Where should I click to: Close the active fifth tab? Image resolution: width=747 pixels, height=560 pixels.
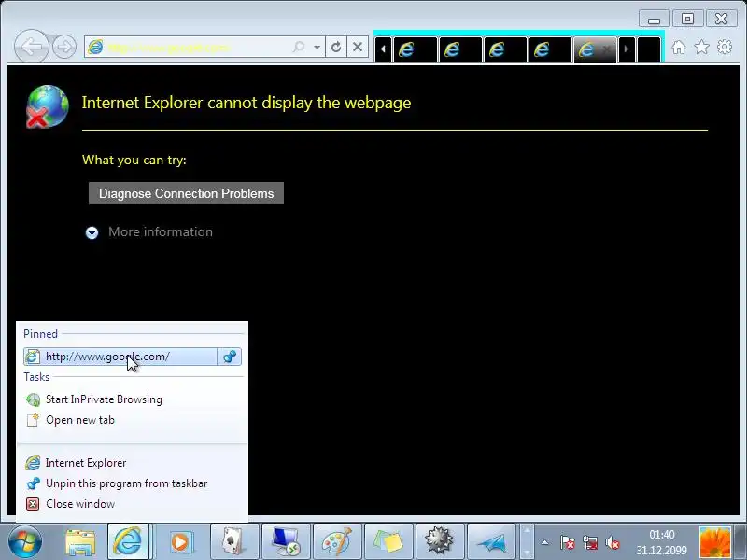pyautogui.click(x=606, y=49)
